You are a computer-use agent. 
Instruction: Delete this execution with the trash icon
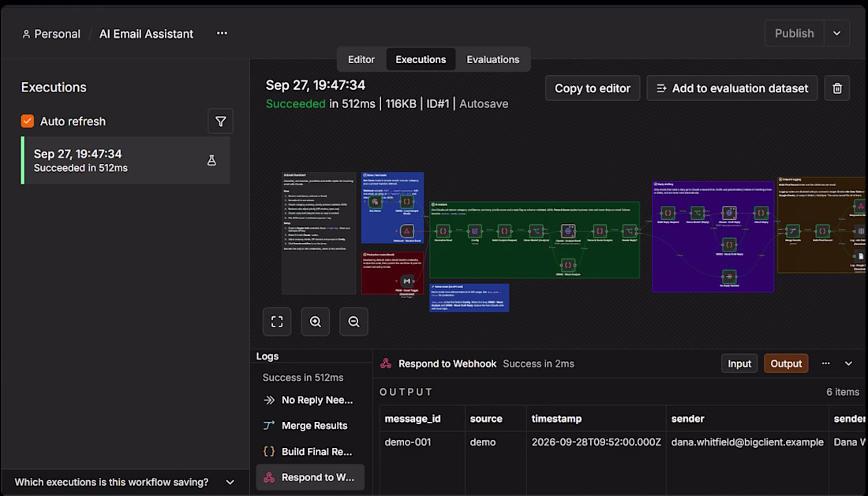(x=837, y=88)
